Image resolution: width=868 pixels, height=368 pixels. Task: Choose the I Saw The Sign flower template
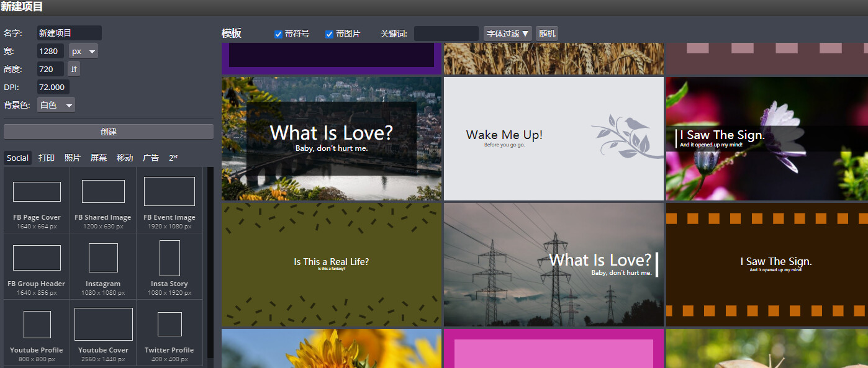[x=767, y=138]
